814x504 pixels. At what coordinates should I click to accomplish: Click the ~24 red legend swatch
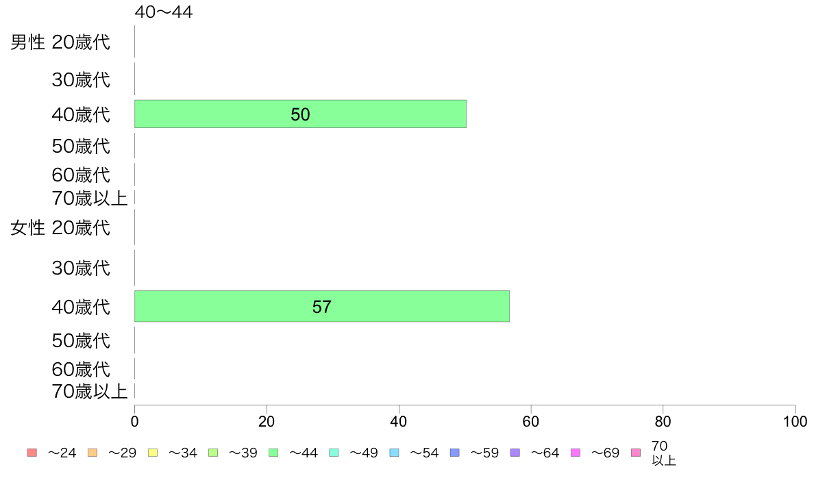click(x=32, y=453)
